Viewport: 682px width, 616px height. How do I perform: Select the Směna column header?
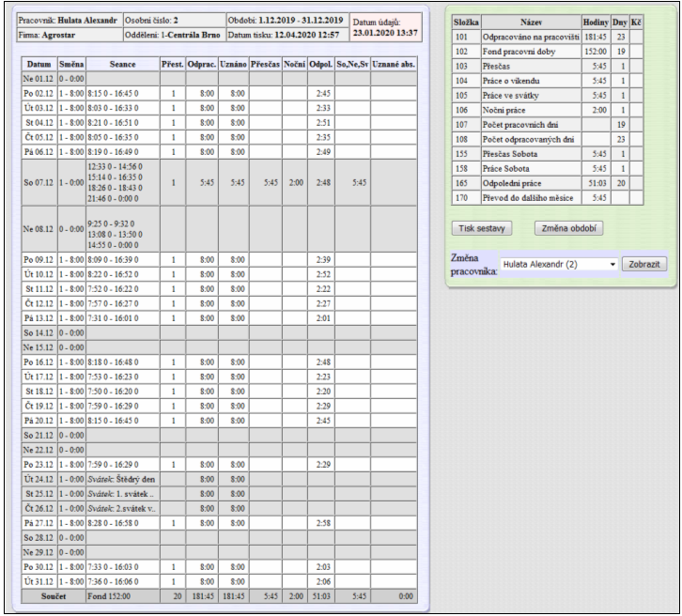pyautogui.click(x=71, y=65)
